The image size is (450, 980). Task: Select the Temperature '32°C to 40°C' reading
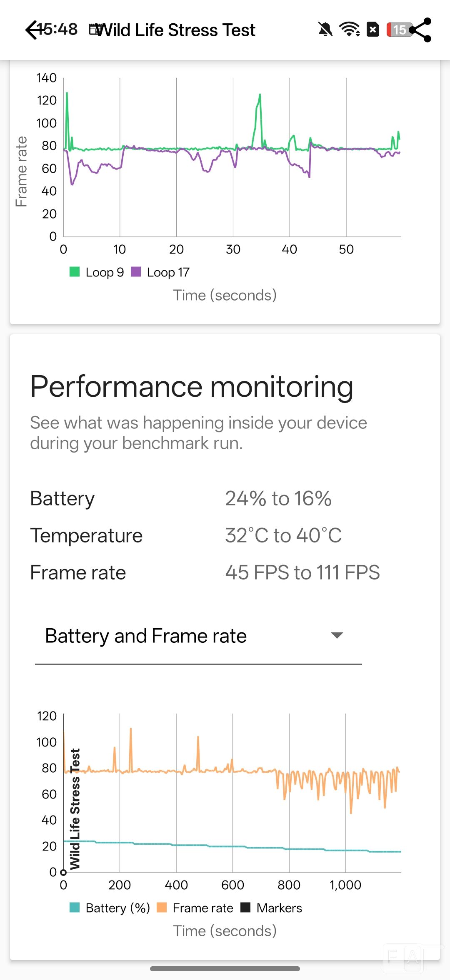283,535
